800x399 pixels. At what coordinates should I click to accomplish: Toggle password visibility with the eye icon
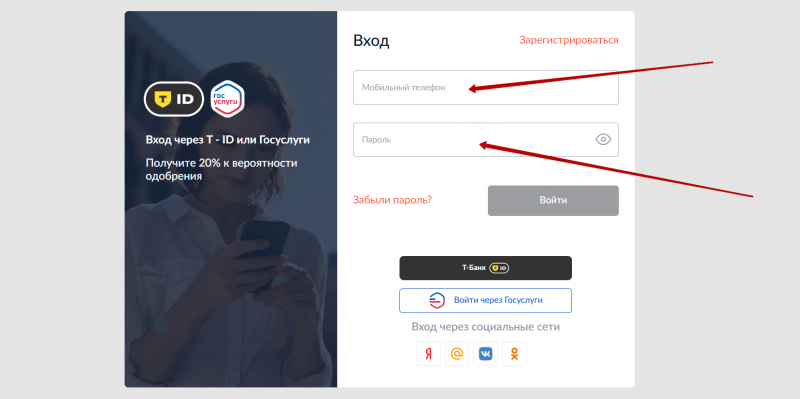click(603, 139)
